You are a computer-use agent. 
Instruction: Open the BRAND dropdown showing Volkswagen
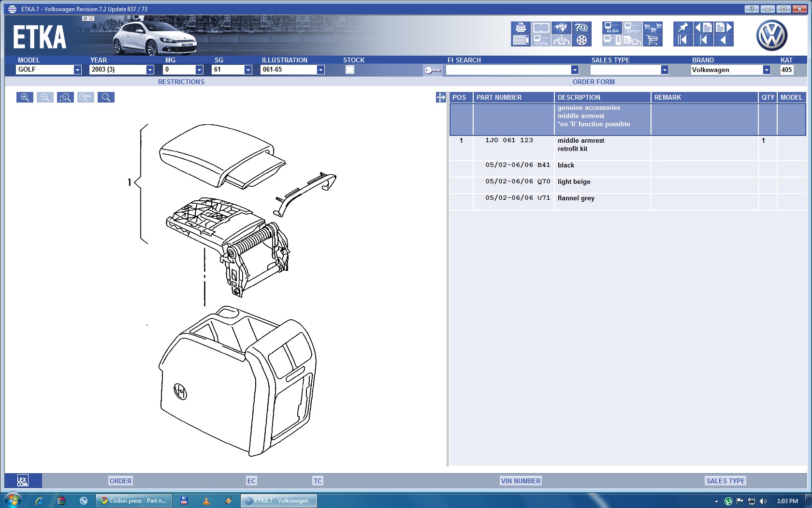767,70
